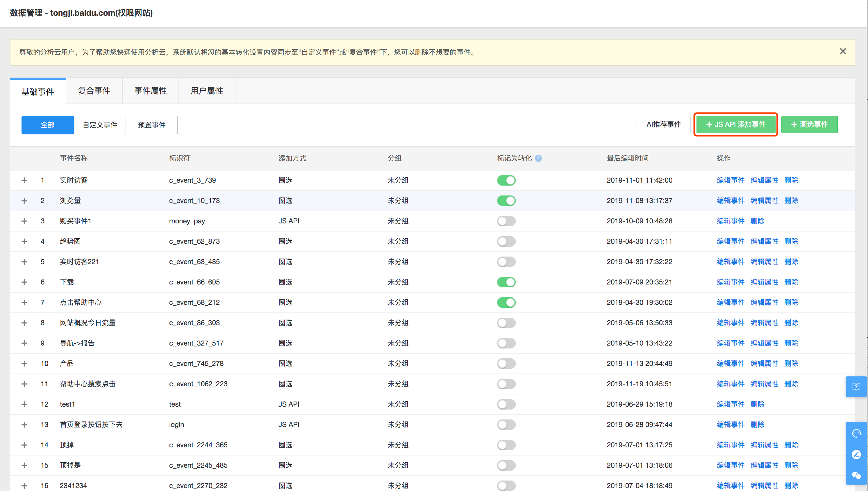Viewport: 868px width, 491px height.
Task: Click 编辑属性 for 浏览量 row
Action: coord(765,201)
